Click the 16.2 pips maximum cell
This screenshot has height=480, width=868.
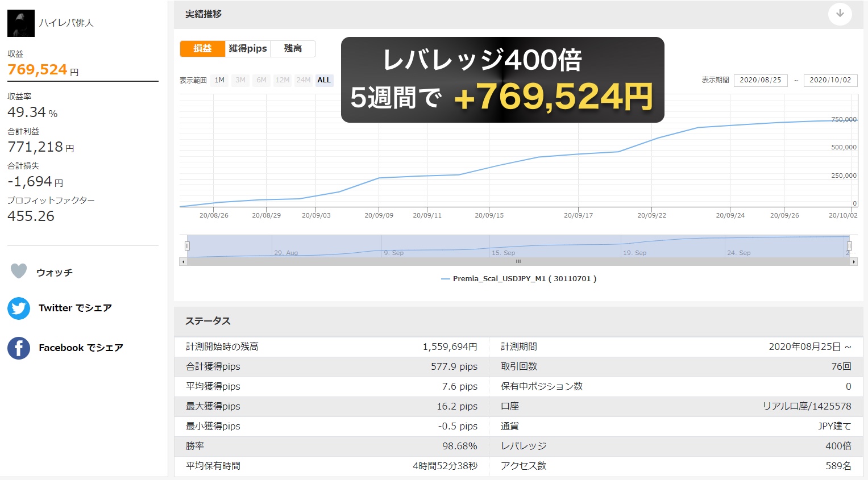coord(457,406)
